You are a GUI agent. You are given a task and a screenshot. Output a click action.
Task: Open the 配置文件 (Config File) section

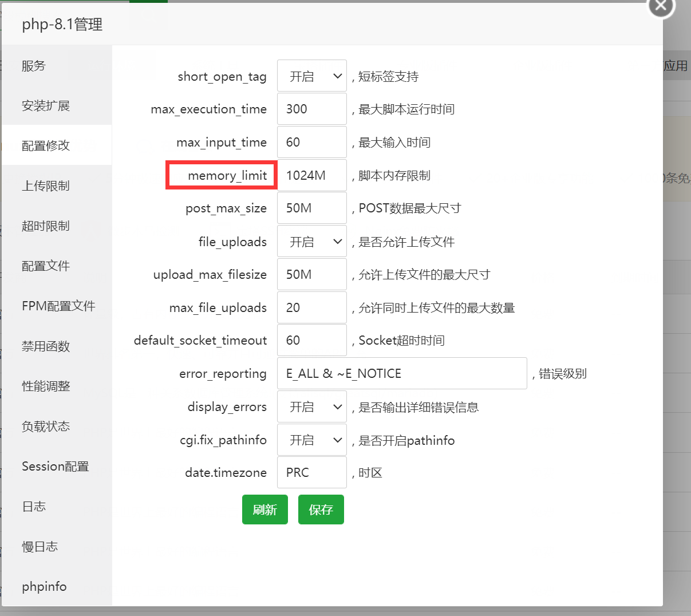click(x=45, y=266)
